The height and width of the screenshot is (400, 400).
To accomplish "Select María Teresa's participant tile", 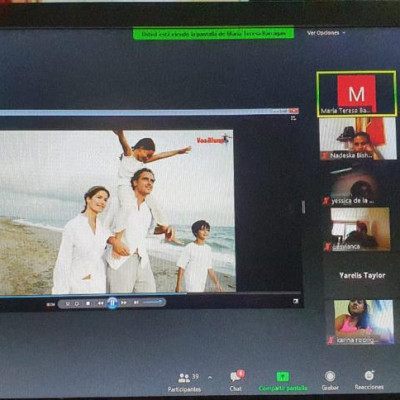I will [x=357, y=94].
